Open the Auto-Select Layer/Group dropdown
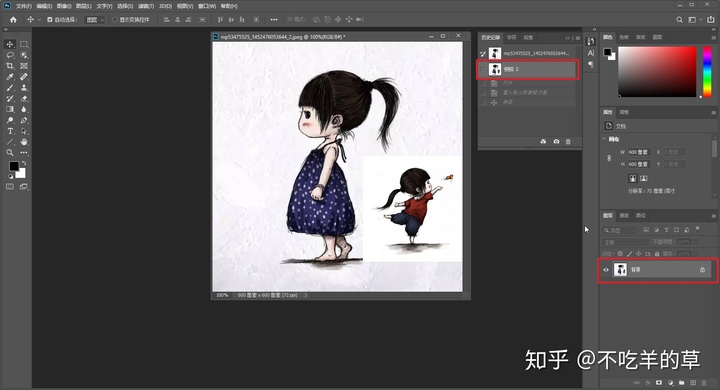The width and height of the screenshot is (720, 390). coord(95,20)
